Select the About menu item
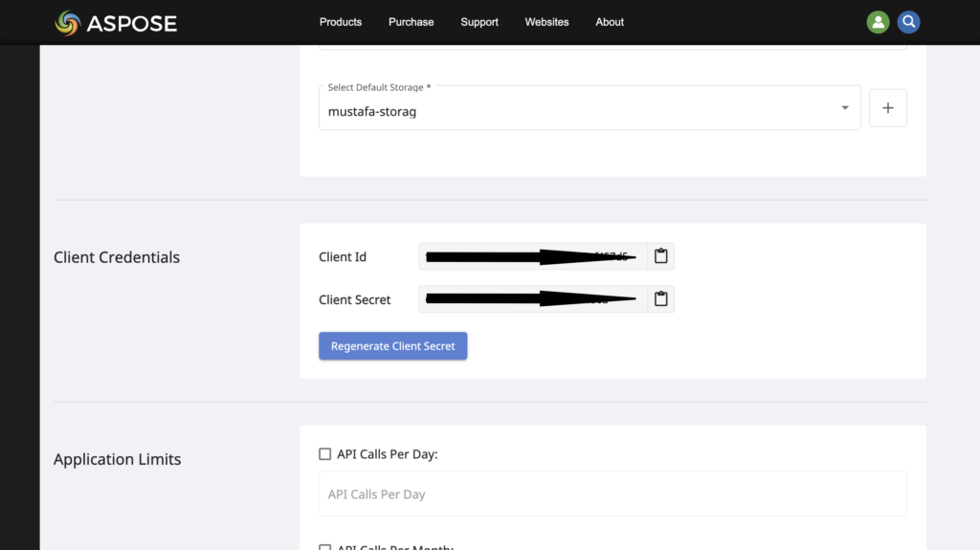The height and width of the screenshot is (550, 980). coord(610,22)
